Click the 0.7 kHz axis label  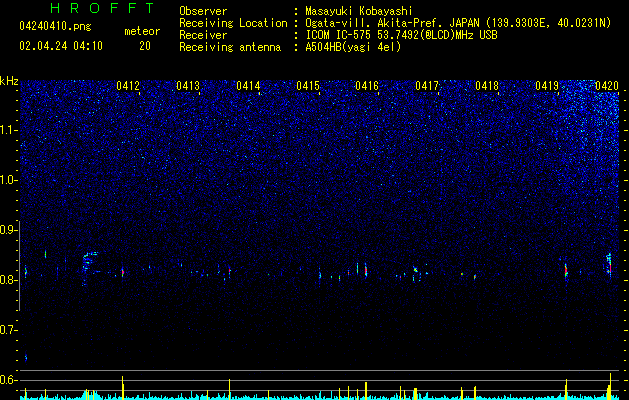pos(8,330)
